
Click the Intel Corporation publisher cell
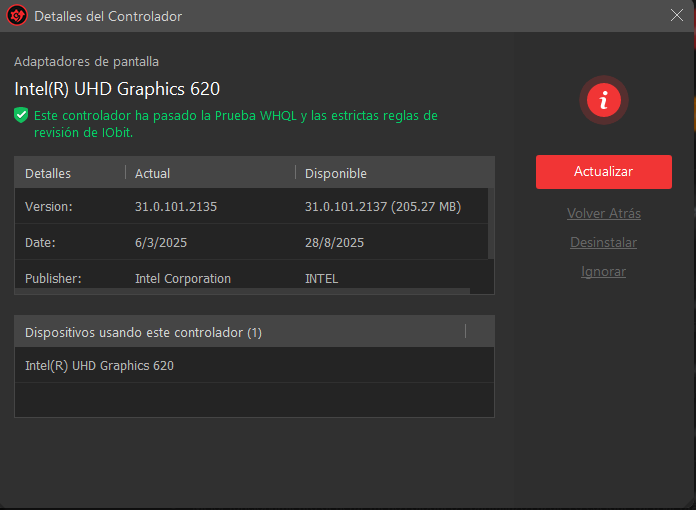[x=183, y=279]
